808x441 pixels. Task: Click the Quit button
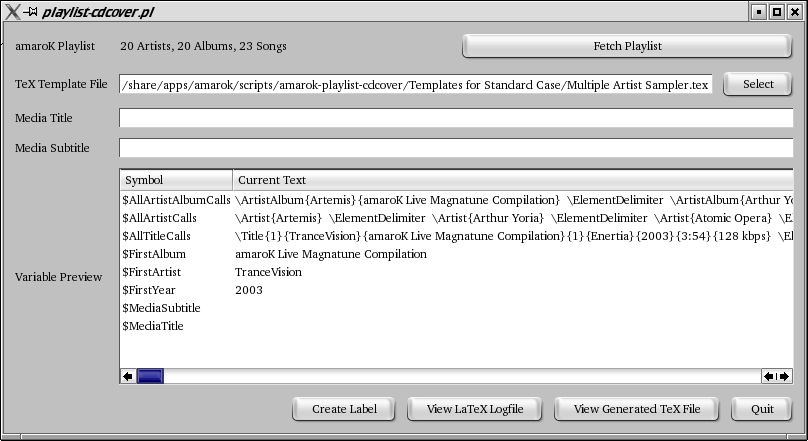click(762, 409)
